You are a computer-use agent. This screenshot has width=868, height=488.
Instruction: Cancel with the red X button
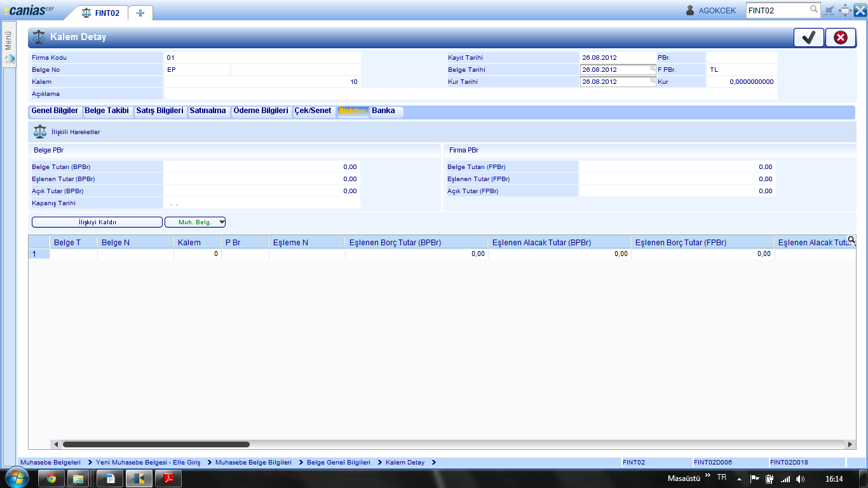pos(841,37)
